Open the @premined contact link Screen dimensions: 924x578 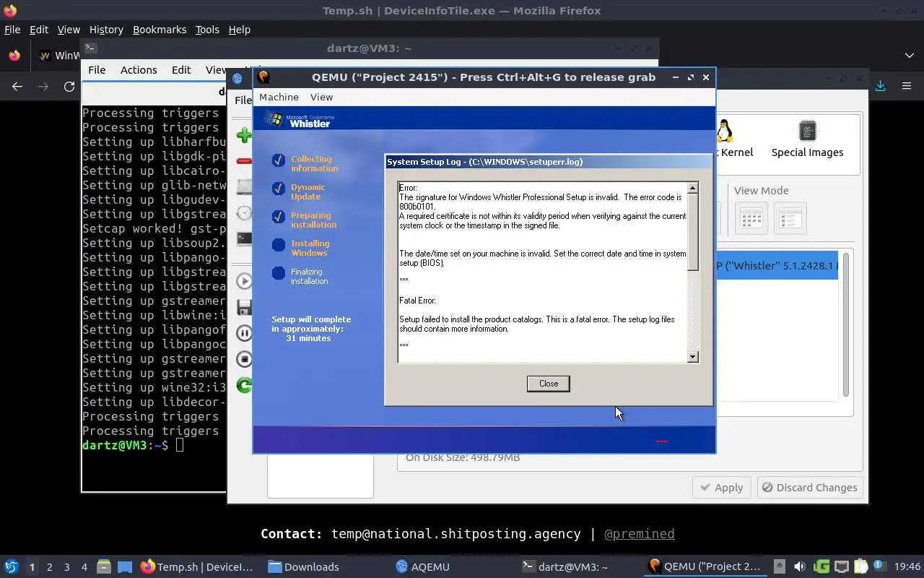[640, 534]
